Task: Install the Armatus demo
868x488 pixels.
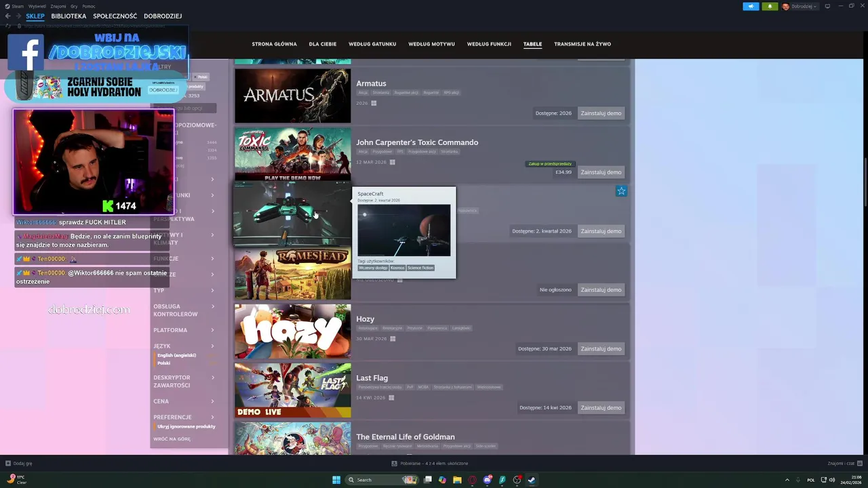Action: click(x=601, y=113)
